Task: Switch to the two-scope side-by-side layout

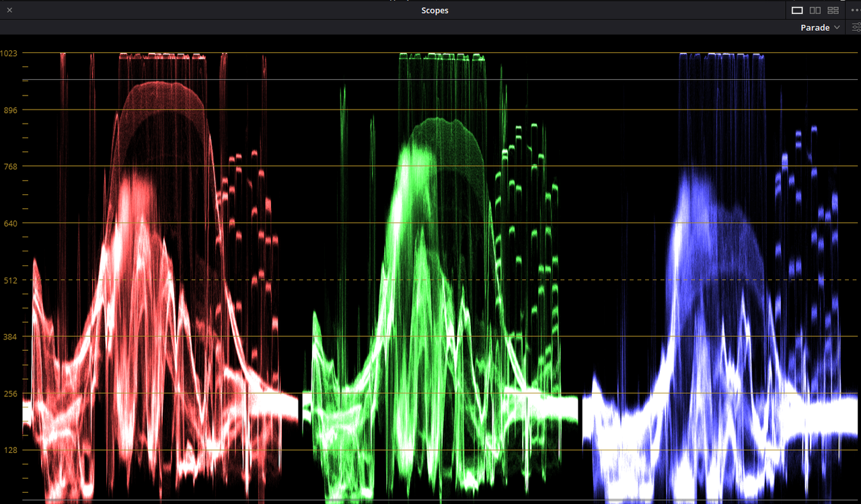Action: [815, 10]
